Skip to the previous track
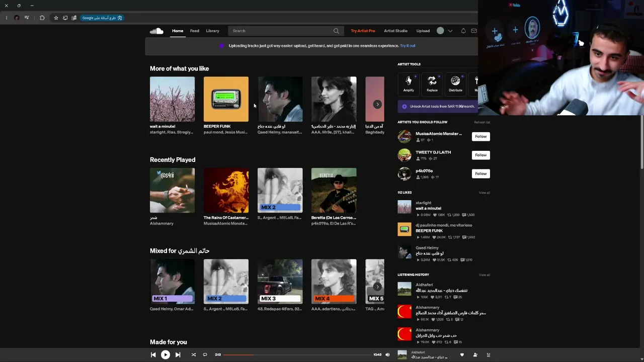 coord(153,355)
